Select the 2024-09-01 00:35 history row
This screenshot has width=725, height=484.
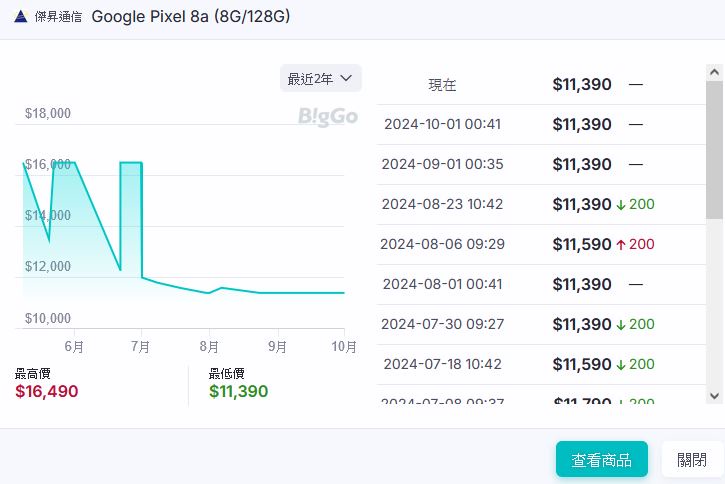click(540, 165)
